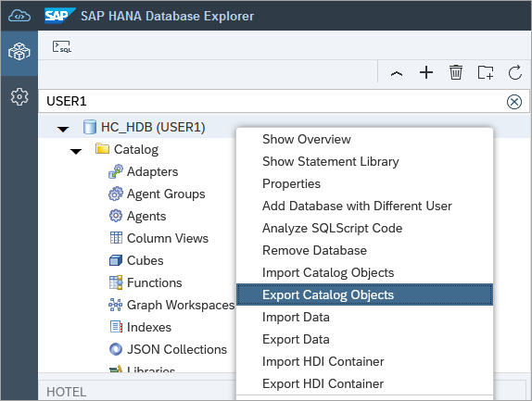This screenshot has width=532, height=401.
Task: Select the Adapters tree item
Action: (x=152, y=172)
